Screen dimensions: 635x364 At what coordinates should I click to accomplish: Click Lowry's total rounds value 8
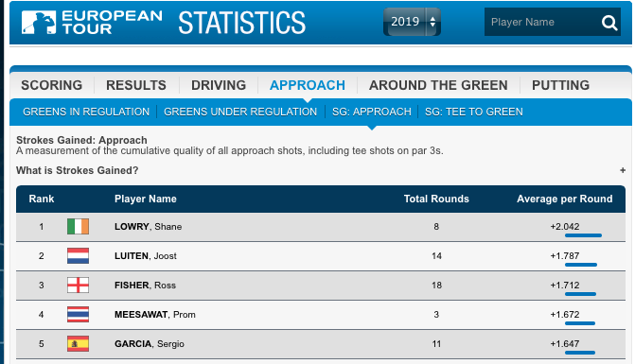(436, 227)
